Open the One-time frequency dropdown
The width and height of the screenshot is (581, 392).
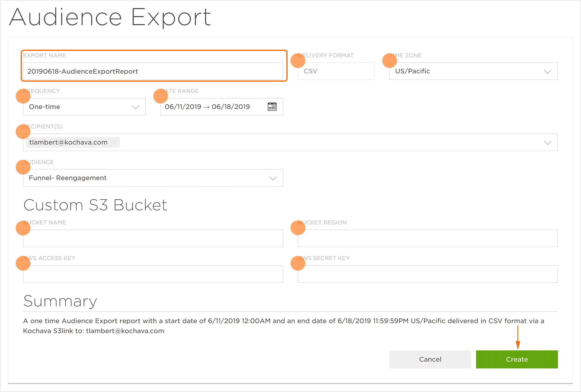pyautogui.click(x=135, y=107)
